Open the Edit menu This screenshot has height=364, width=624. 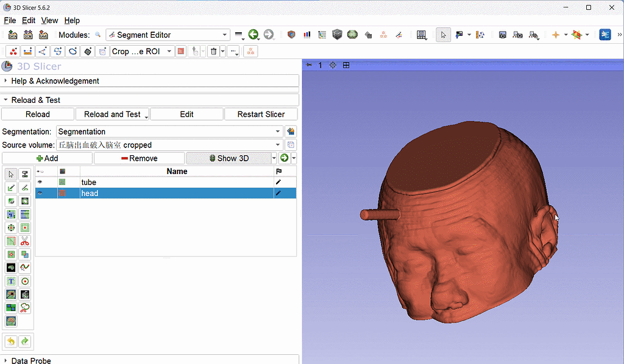pyautogui.click(x=29, y=20)
